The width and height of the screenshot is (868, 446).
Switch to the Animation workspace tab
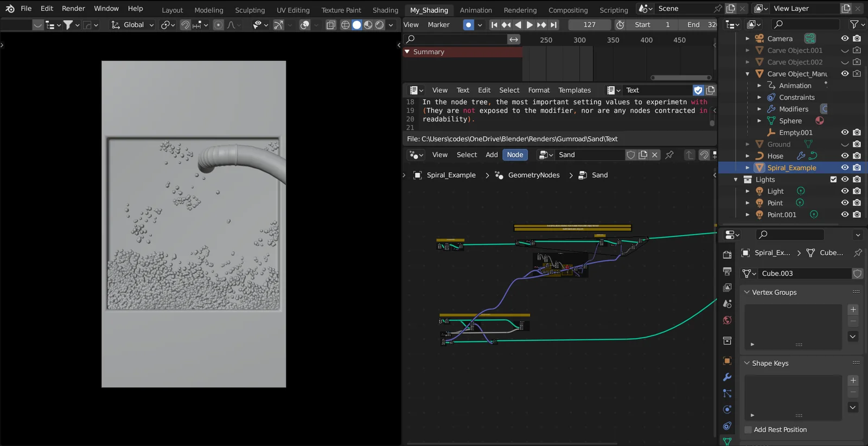coord(475,10)
